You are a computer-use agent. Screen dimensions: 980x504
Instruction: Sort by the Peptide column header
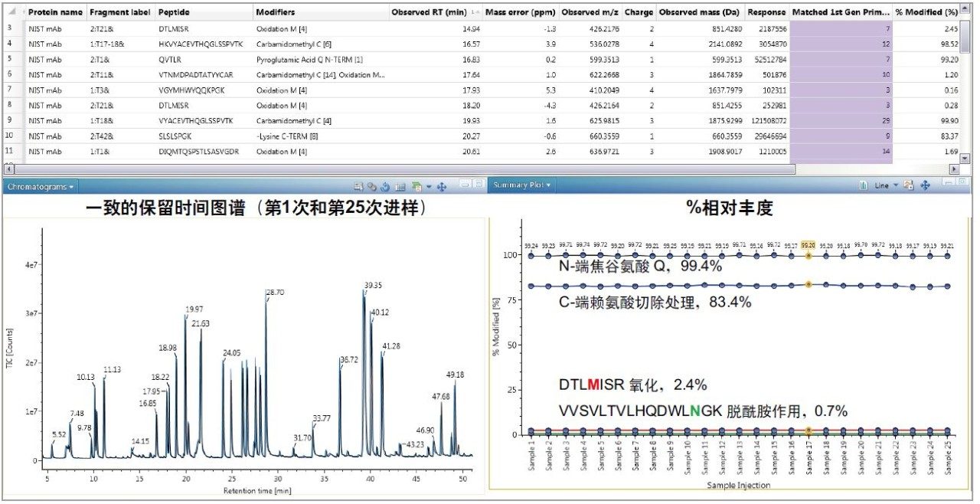click(204, 12)
